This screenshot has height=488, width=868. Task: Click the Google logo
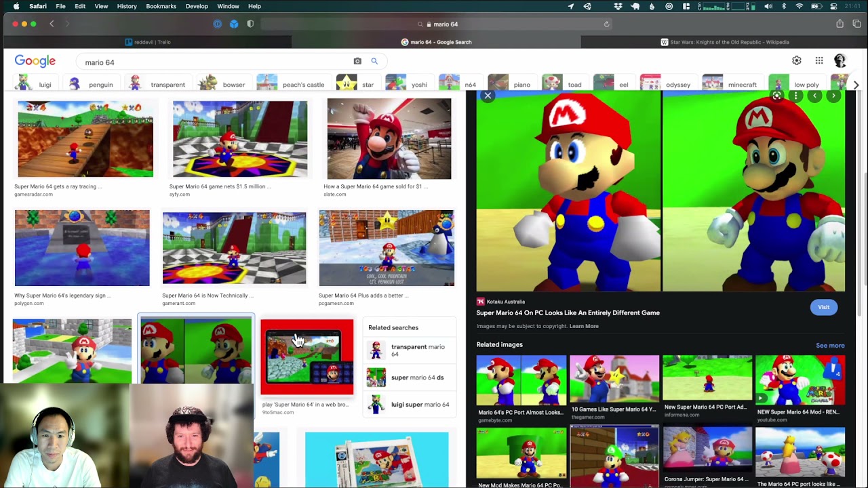click(35, 62)
